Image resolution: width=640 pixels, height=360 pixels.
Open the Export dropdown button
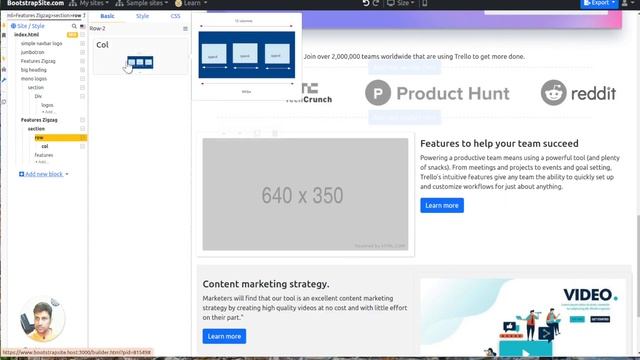[x=599, y=3]
